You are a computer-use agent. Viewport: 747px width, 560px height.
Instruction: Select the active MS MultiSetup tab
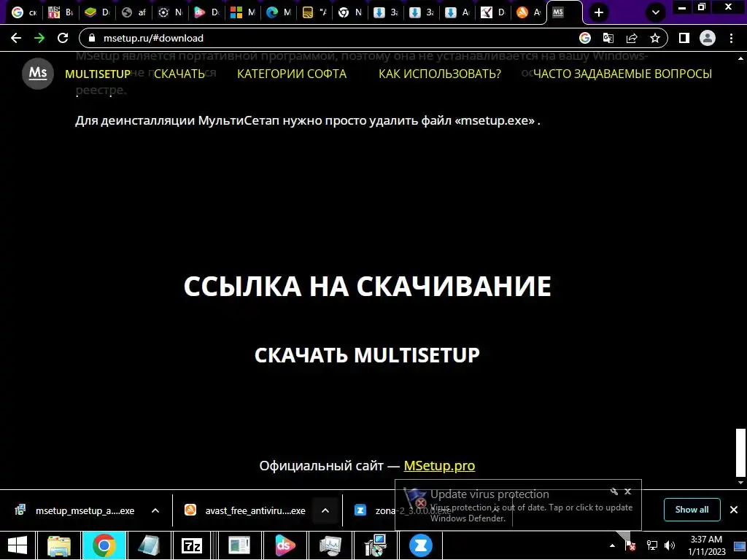(565, 12)
